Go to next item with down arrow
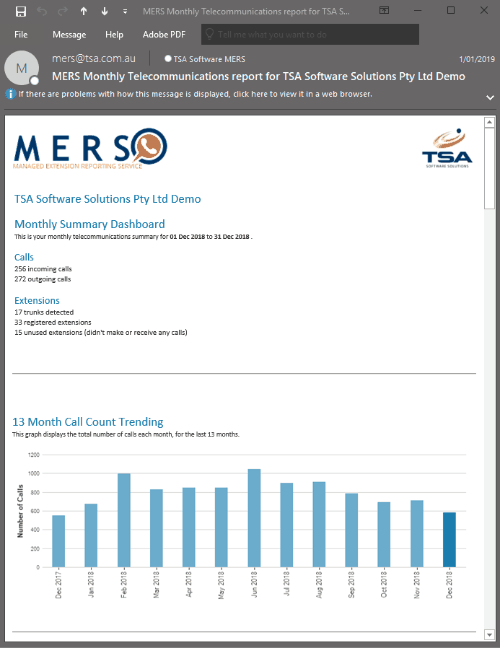This screenshot has width=500, height=648. (x=105, y=12)
